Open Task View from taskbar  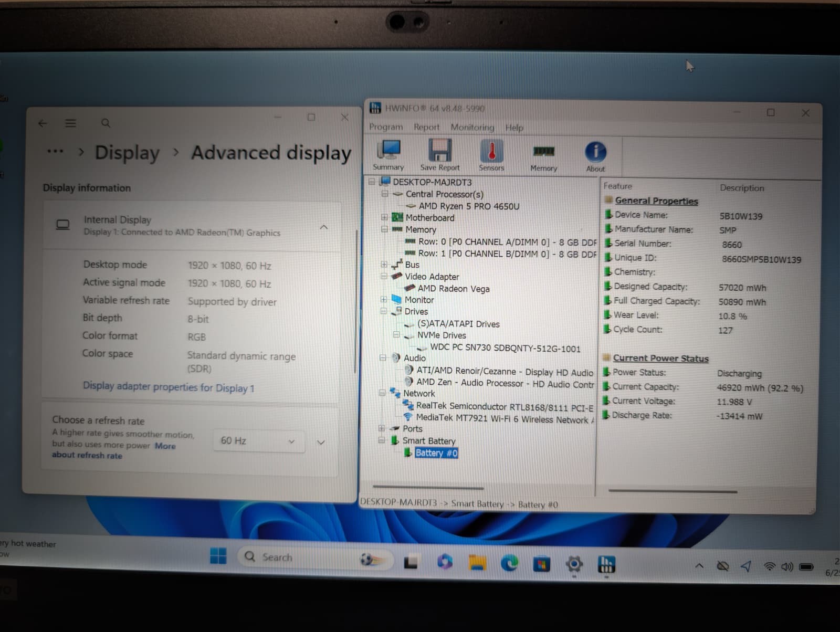411,562
